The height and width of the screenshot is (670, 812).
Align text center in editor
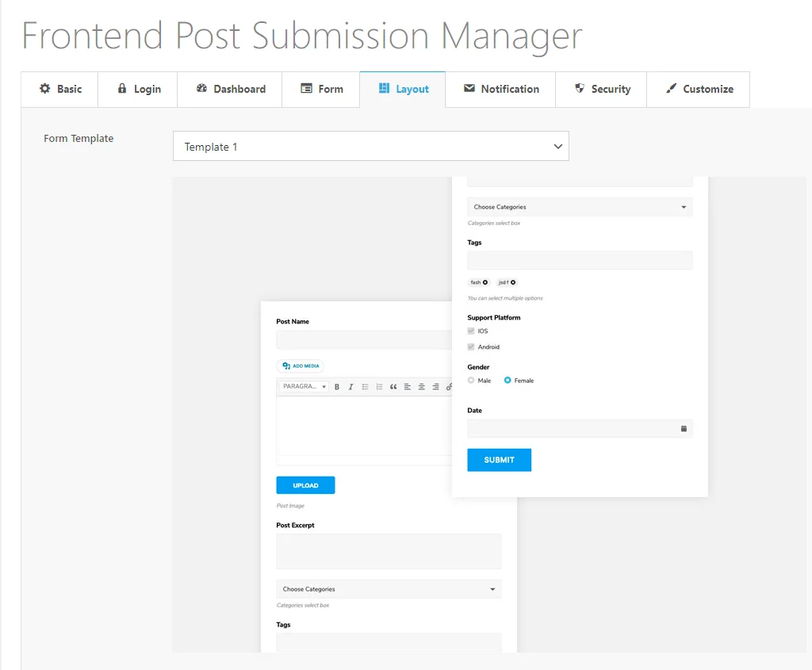click(422, 387)
